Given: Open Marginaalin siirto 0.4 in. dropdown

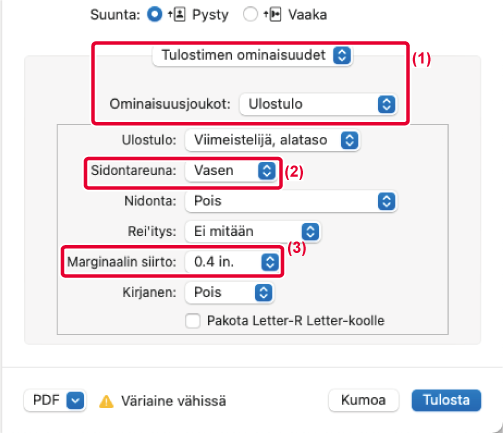Looking at the screenshot, I should coord(233,262).
